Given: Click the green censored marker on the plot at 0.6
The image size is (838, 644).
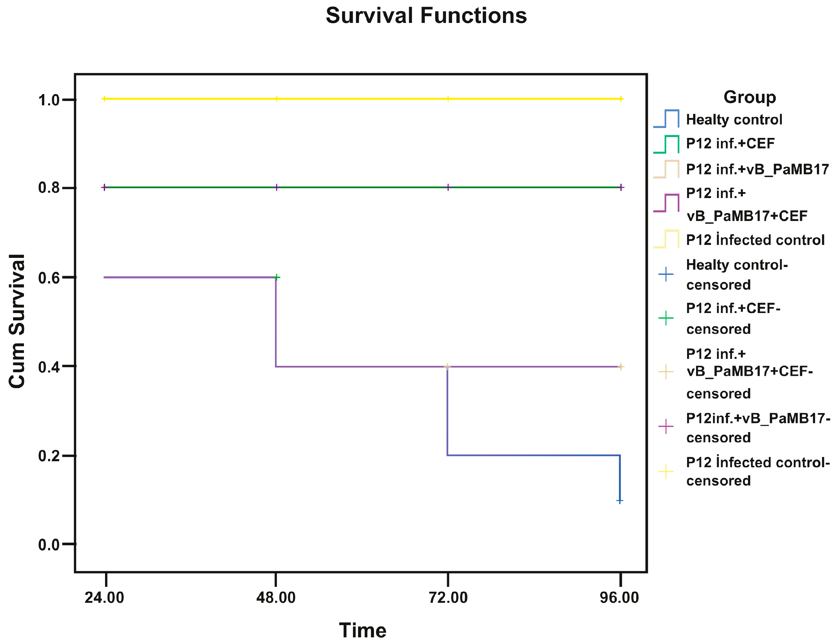Looking at the screenshot, I should click(276, 277).
